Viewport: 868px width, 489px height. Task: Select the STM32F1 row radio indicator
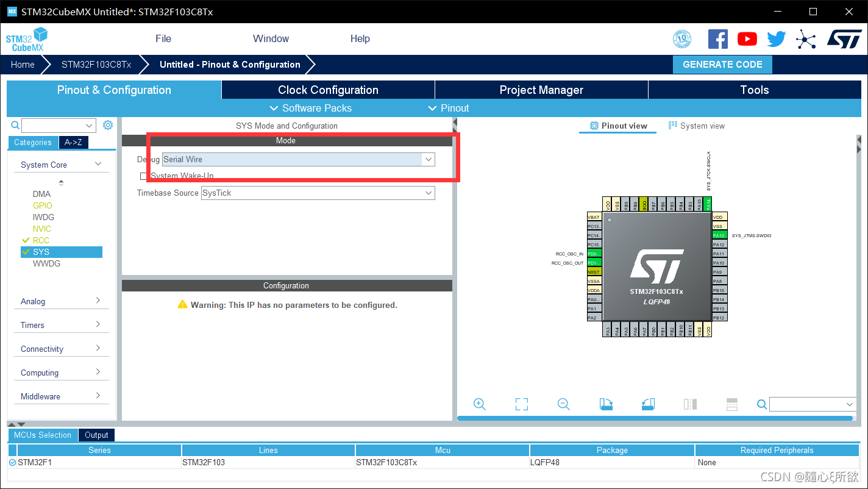point(13,463)
